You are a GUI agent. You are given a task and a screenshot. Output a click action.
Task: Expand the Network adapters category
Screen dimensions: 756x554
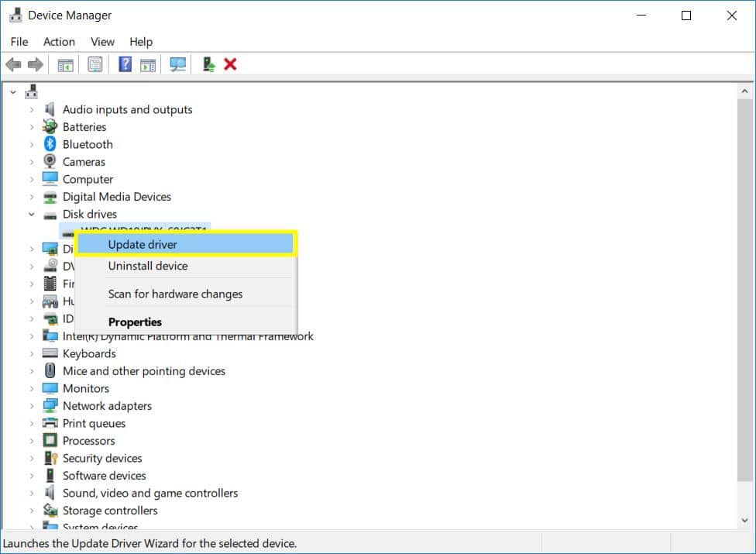pos(32,406)
